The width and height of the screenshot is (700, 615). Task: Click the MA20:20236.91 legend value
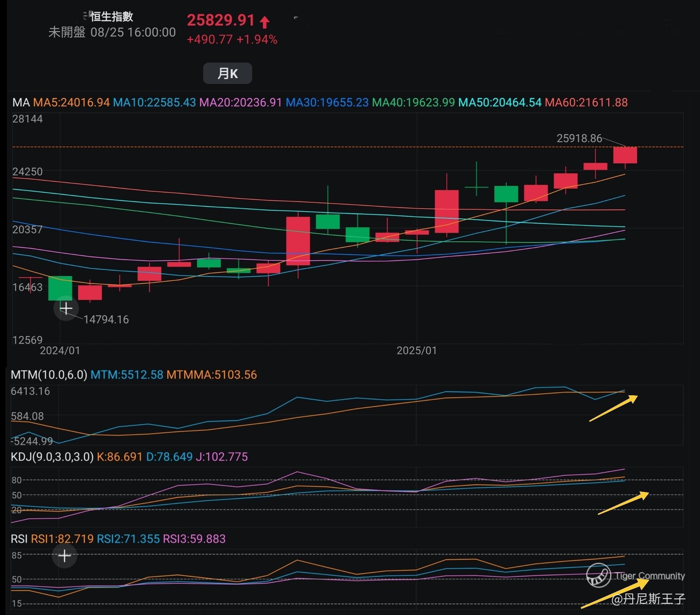(x=241, y=102)
